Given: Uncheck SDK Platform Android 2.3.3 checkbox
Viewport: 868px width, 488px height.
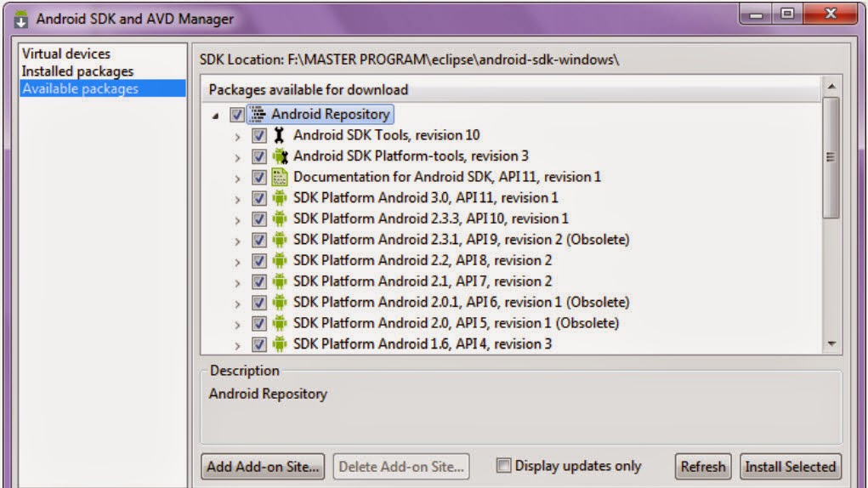Looking at the screenshot, I should pos(258,219).
